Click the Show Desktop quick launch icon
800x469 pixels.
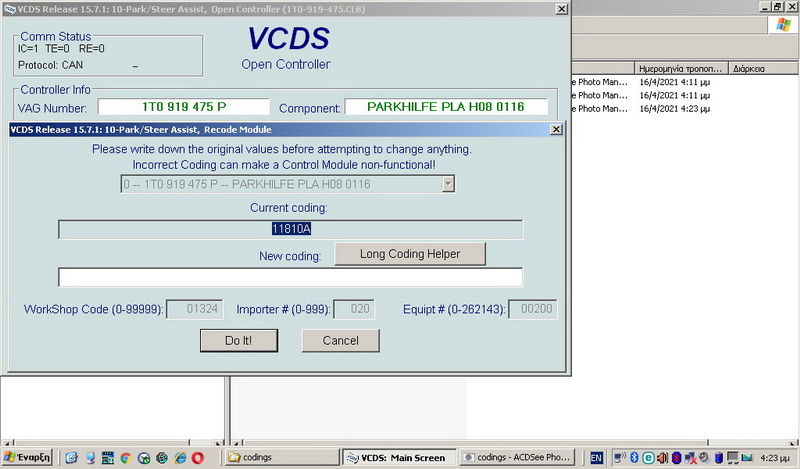click(90, 458)
